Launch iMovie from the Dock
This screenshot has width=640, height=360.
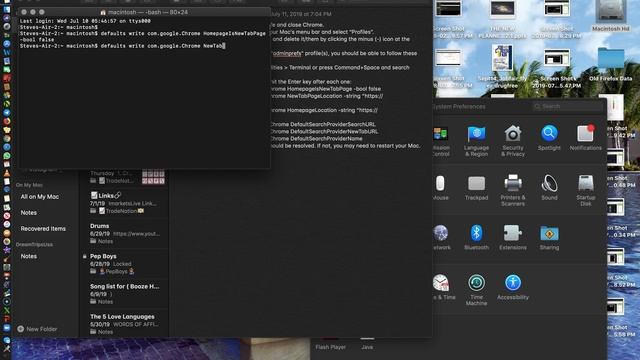tap(7, 250)
